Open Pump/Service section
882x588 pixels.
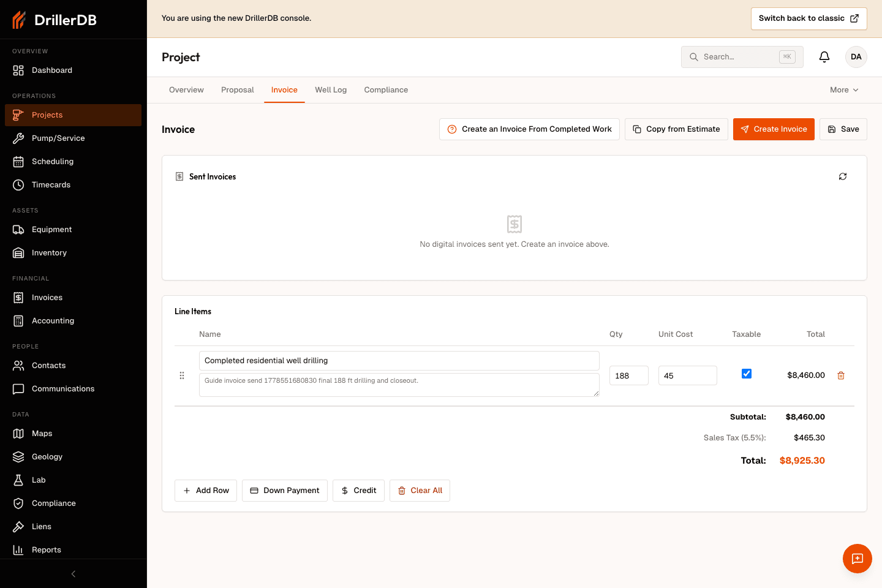pos(73,138)
